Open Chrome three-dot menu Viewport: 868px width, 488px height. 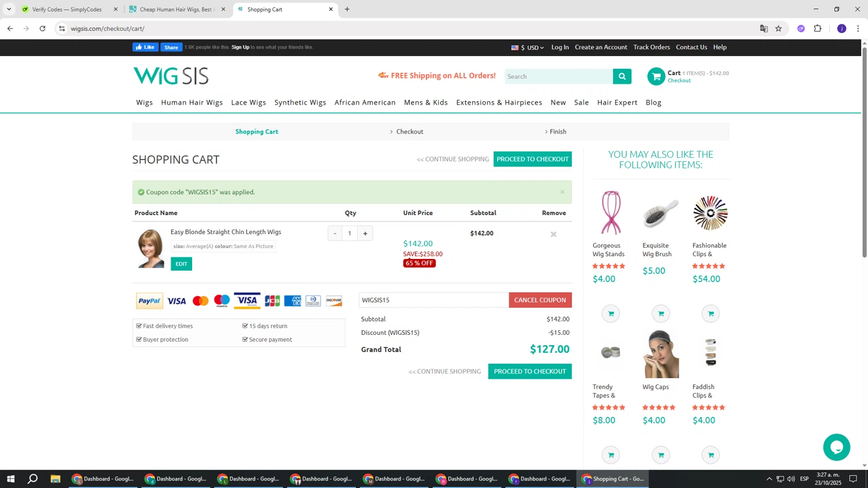(x=858, y=28)
